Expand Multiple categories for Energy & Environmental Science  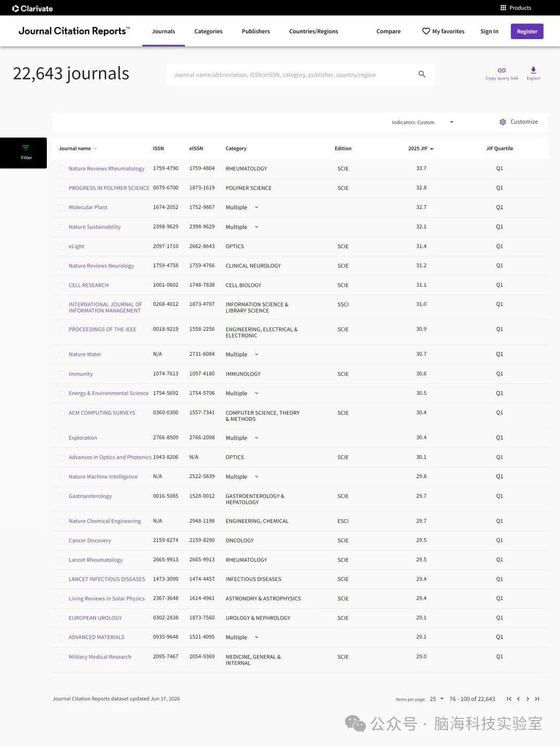pos(257,393)
